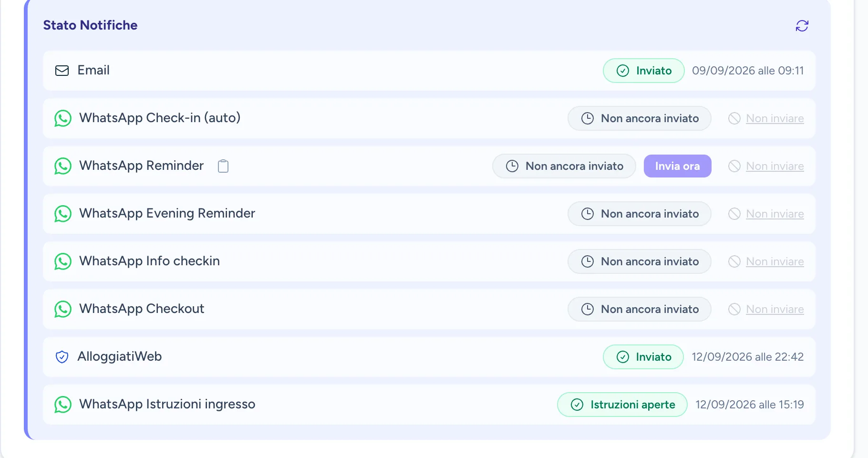Click the WhatsApp Checkout label
868x458 pixels.
tap(142, 309)
